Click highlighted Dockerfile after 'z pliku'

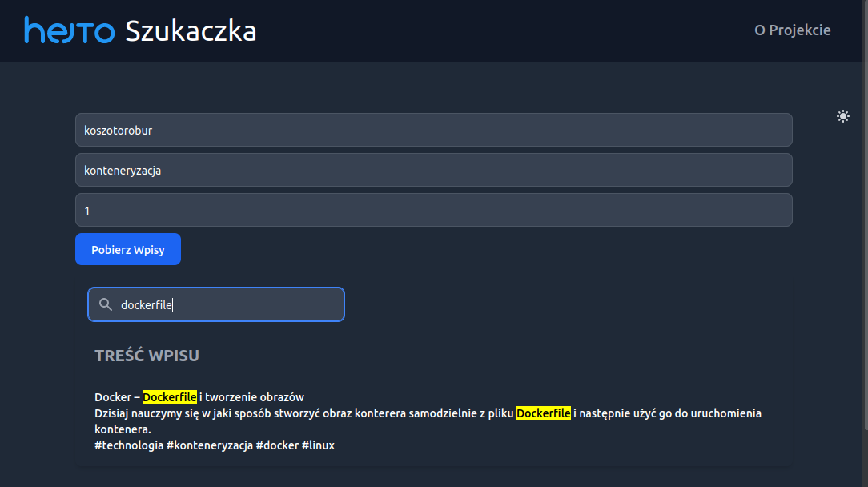[x=543, y=413]
